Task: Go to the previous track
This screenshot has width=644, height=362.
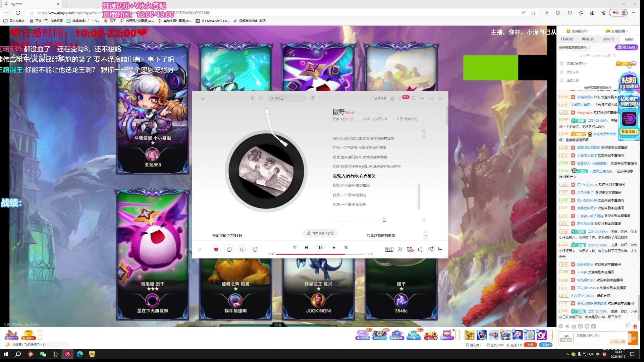Action: [306, 247]
